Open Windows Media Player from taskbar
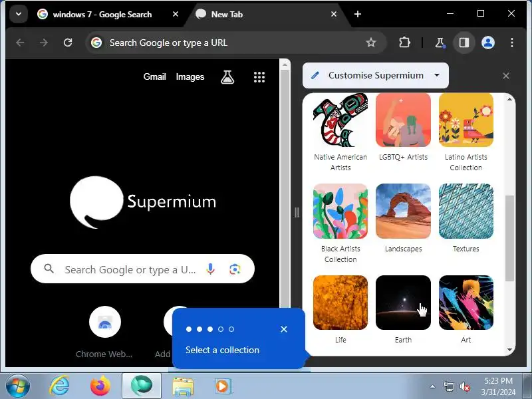Screen dimensions: 532x399 [x=223, y=387]
